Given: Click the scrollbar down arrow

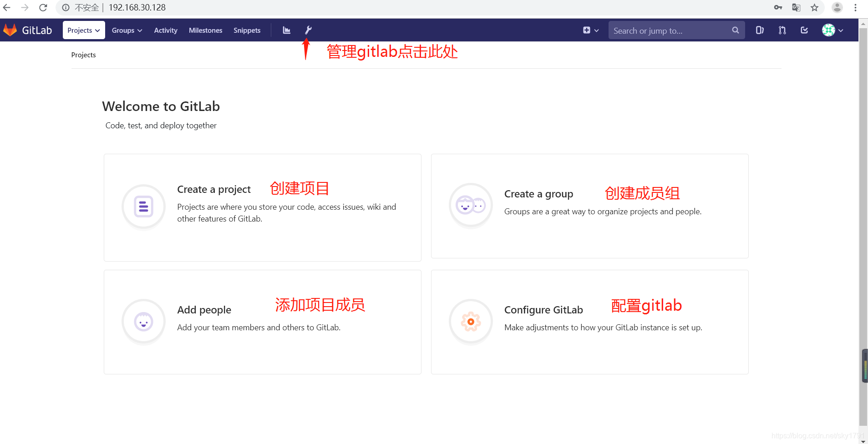Looking at the screenshot, I should (x=863, y=441).
